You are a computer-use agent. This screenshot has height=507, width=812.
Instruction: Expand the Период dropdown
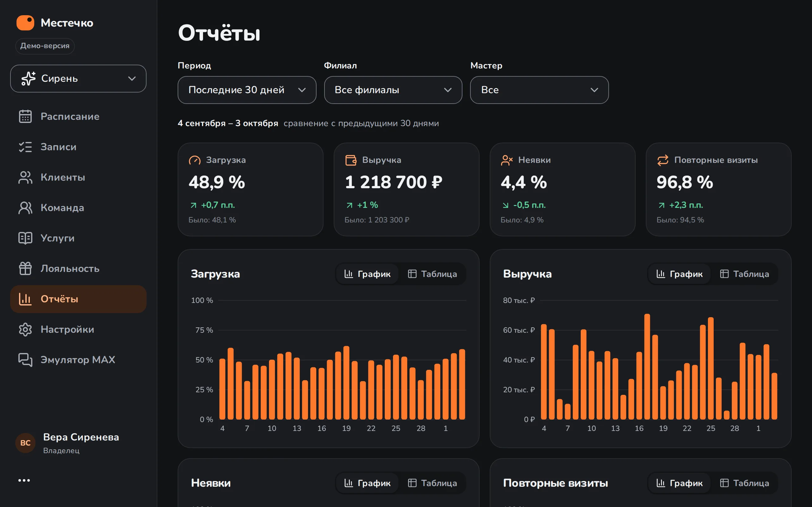point(247,90)
